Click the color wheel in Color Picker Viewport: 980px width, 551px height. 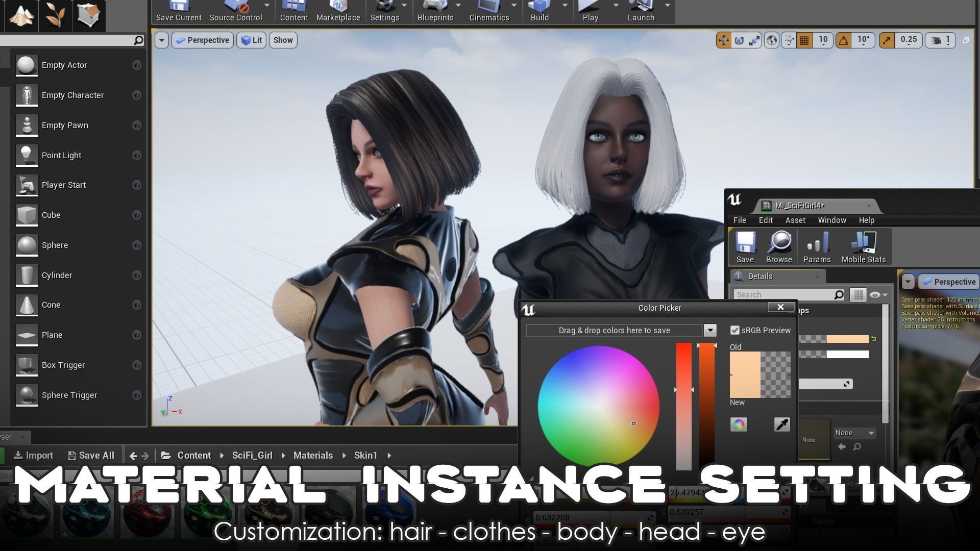point(598,406)
